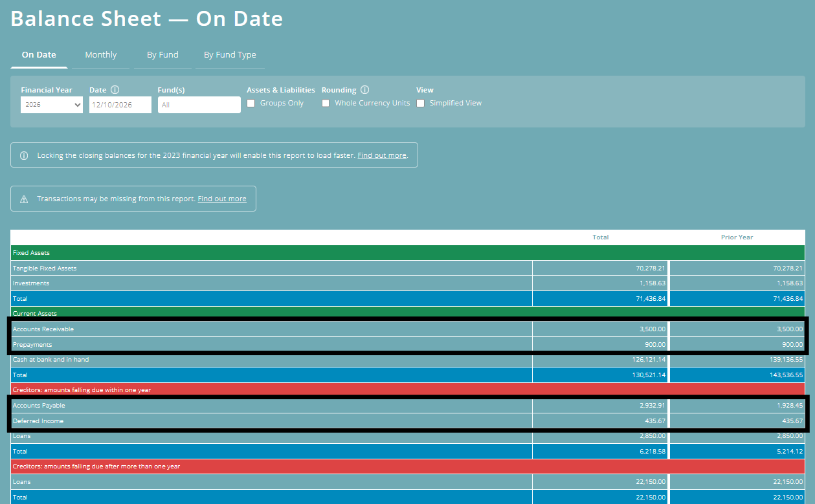Click the 2,932.91 Accounts Payable value
This screenshot has width=815, height=504.
[x=652, y=406]
